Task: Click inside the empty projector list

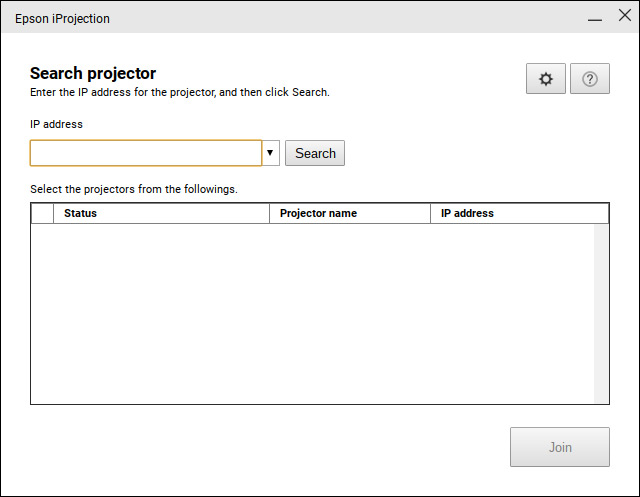Action: pyautogui.click(x=312, y=313)
